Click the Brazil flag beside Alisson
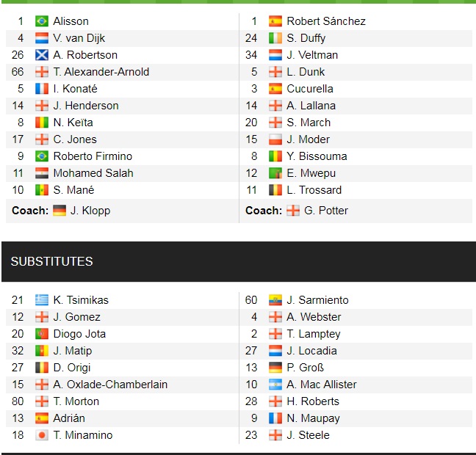476x455 pixels. coord(42,21)
